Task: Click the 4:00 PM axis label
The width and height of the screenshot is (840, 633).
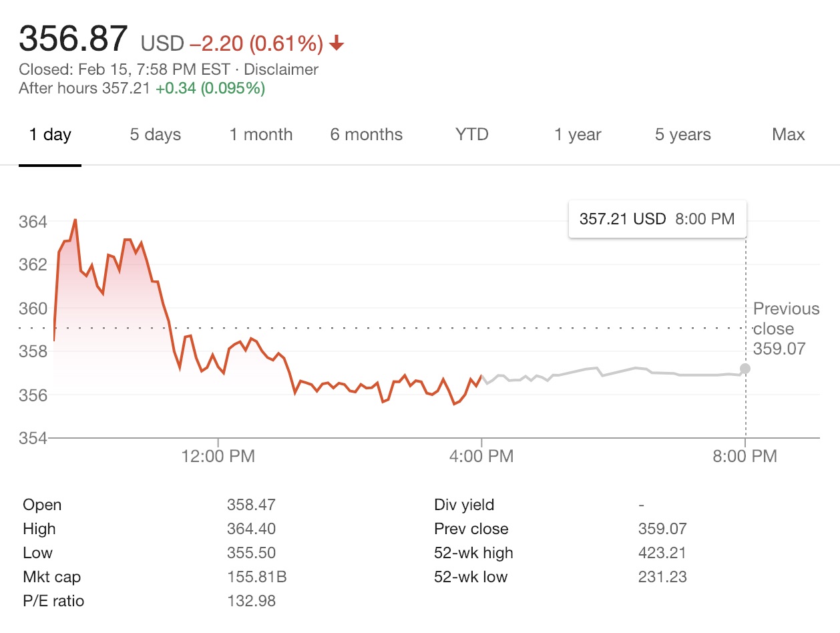Action: (481, 457)
